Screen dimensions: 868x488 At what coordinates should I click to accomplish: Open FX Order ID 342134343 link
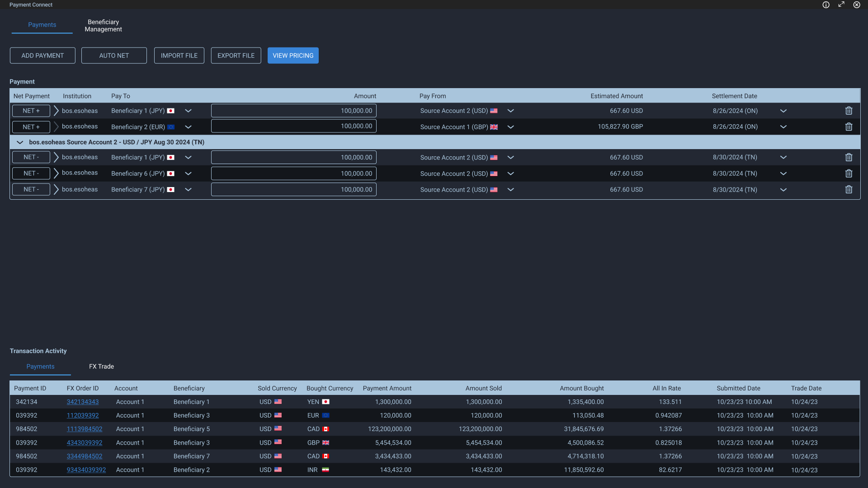click(x=82, y=402)
